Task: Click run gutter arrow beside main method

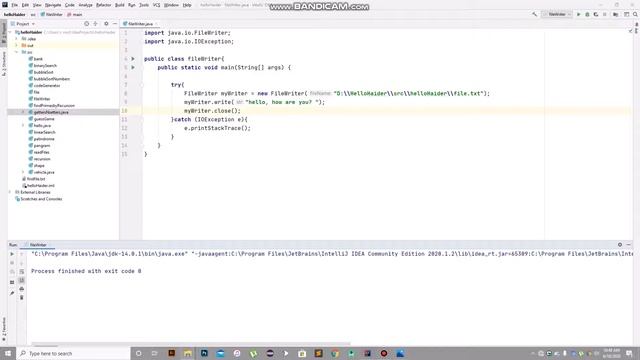Action: (x=133, y=67)
